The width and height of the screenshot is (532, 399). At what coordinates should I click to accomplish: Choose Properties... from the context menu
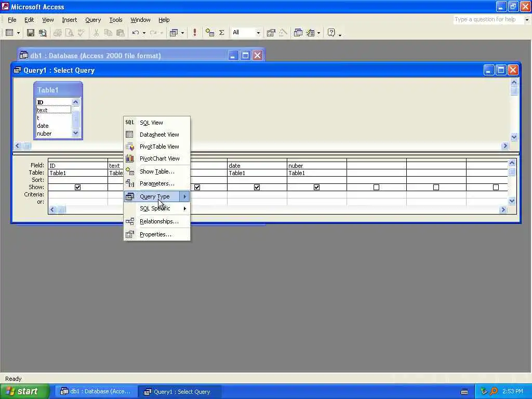(157, 234)
